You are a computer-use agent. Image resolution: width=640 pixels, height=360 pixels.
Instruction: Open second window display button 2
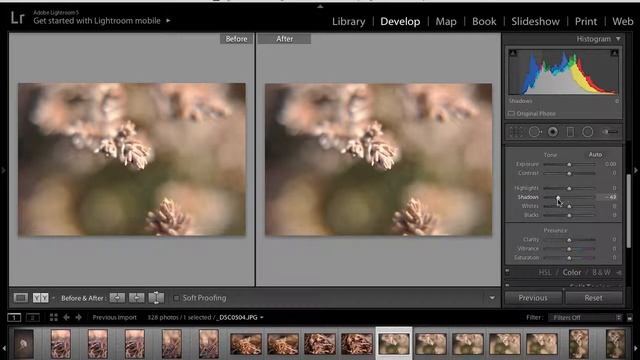(33, 317)
